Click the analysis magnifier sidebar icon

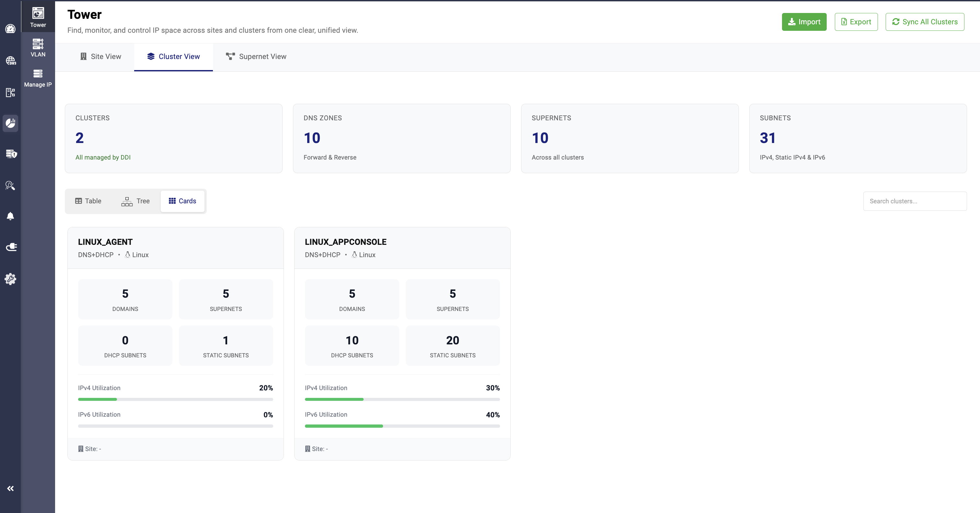point(10,185)
